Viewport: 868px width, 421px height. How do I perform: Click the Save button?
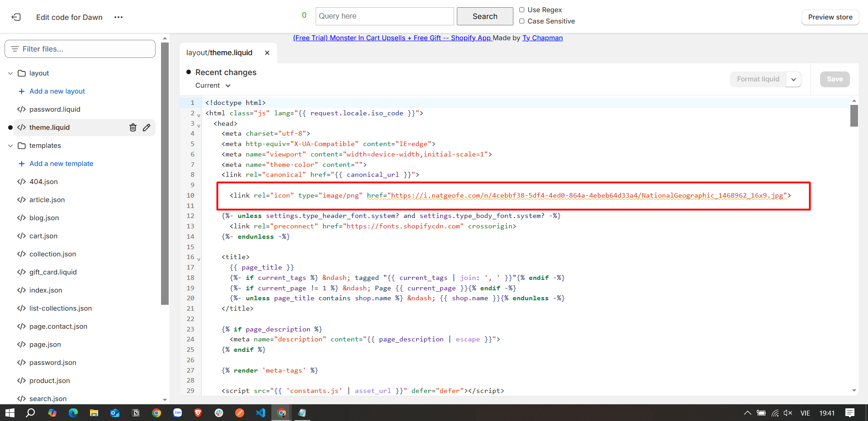[835, 79]
